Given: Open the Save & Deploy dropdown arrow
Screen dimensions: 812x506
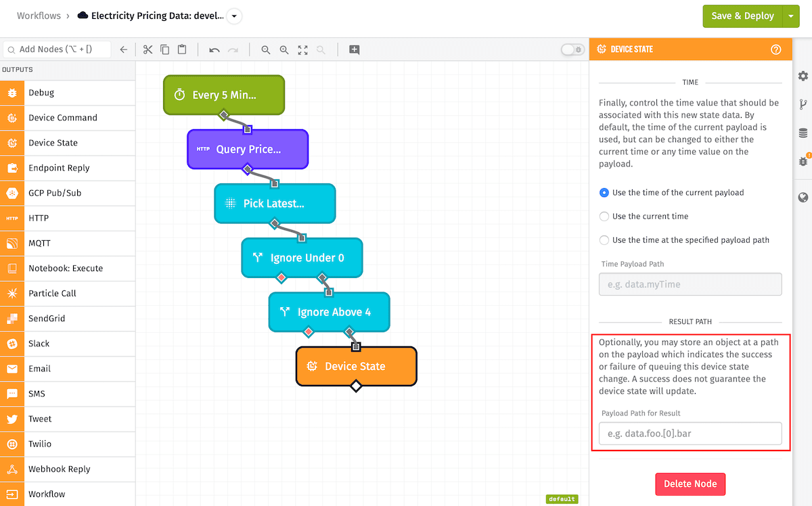Looking at the screenshot, I should pos(791,16).
